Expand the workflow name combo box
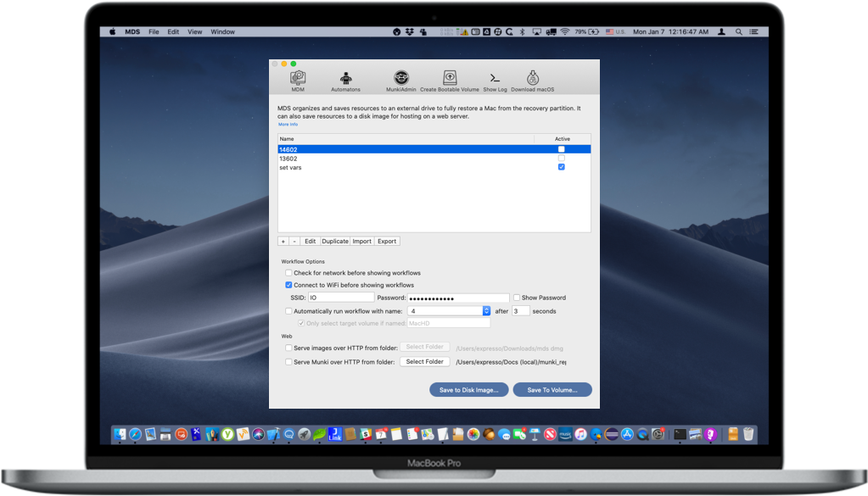Screen dimensions: 868x496 pyautogui.click(x=486, y=311)
